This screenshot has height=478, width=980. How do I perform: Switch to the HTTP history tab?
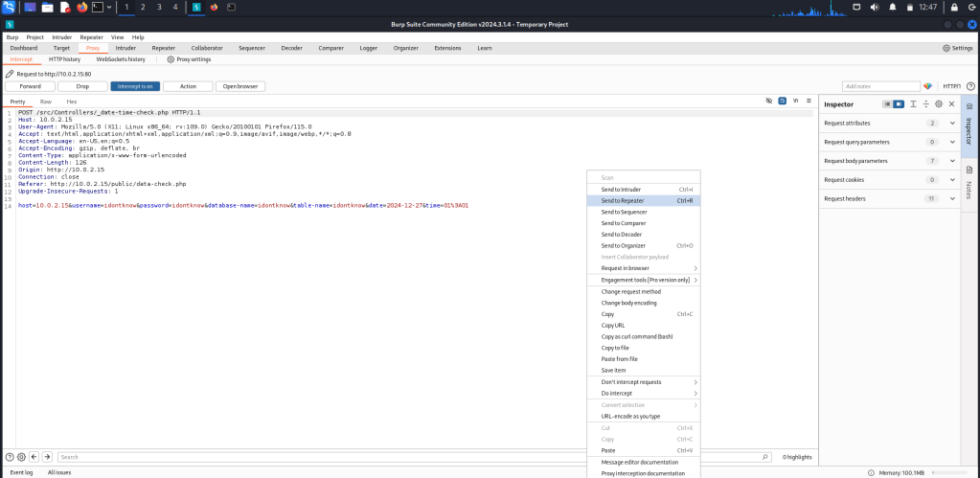[64, 59]
